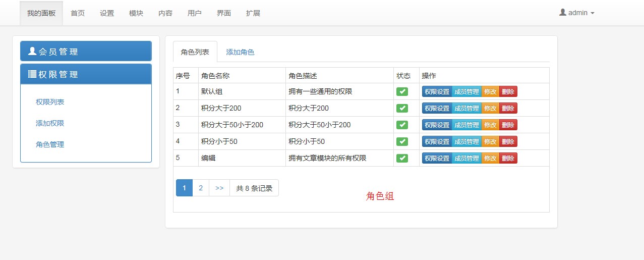This screenshot has width=644, height=260.
Task: Click the list icon in 权限管理 header
Action: pyautogui.click(x=32, y=74)
